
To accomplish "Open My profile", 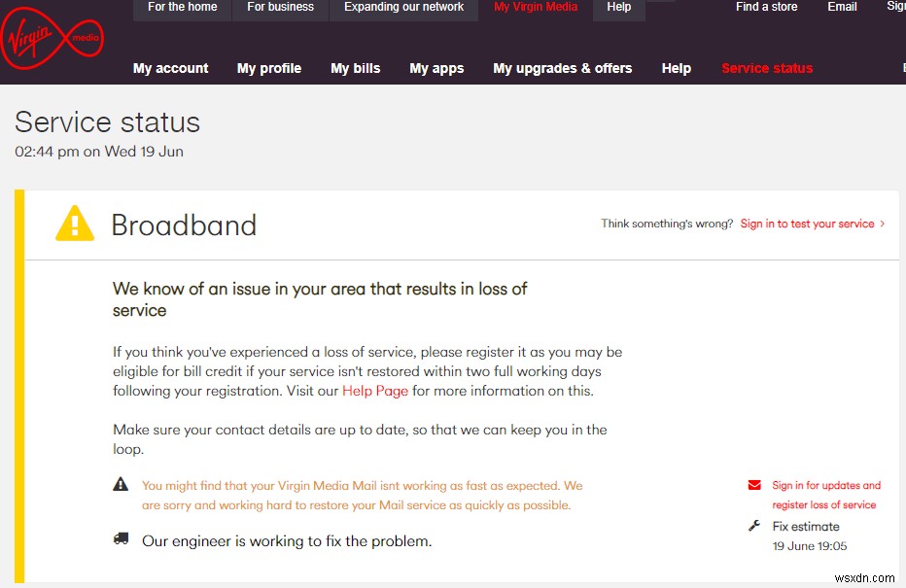I will pyautogui.click(x=269, y=68).
